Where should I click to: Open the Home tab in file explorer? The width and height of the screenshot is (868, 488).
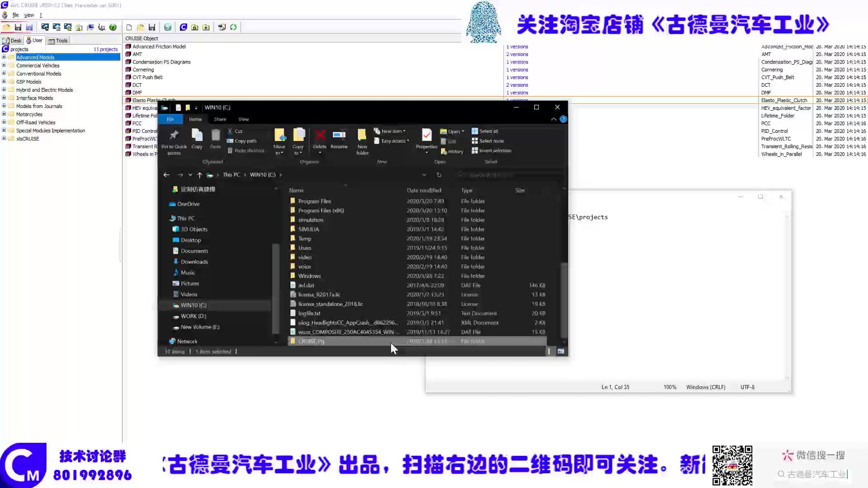coord(196,119)
